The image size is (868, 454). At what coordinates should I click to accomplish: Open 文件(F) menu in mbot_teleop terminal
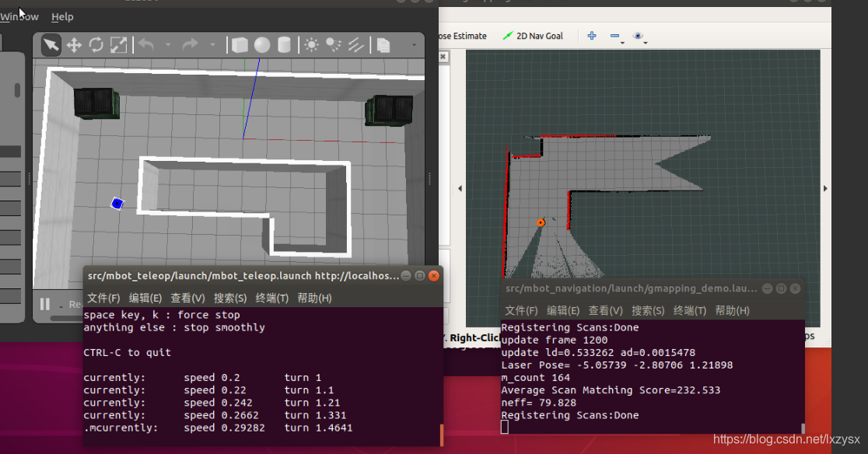click(x=103, y=298)
